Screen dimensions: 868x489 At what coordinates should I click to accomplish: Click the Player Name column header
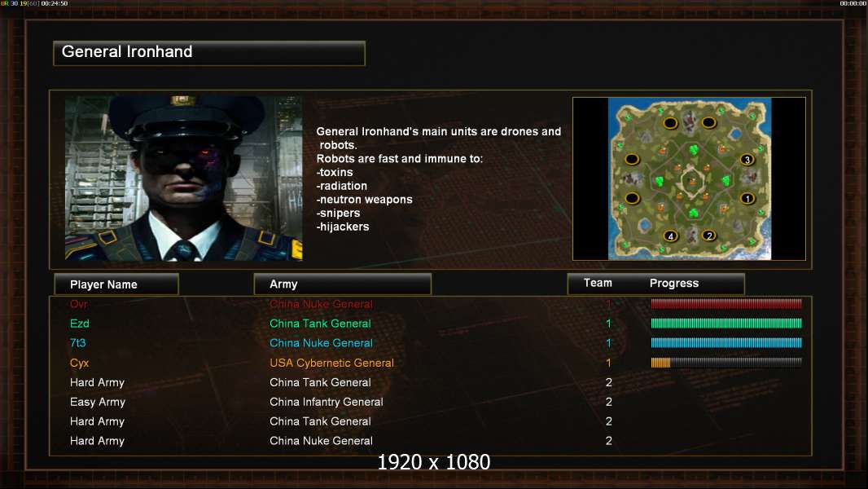click(x=116, y=284)
